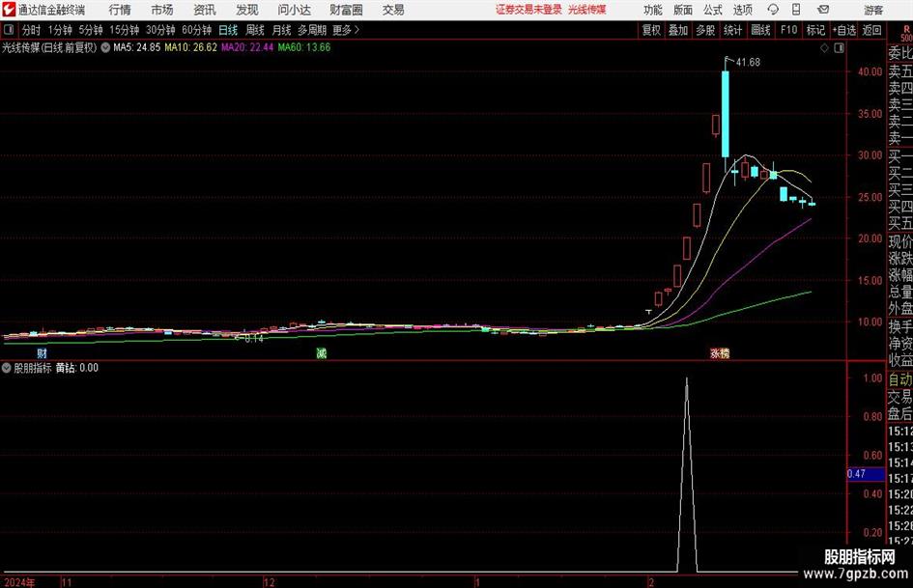Add stock via +自选 button
Viewport: 913px width, 588px height.
843,30
